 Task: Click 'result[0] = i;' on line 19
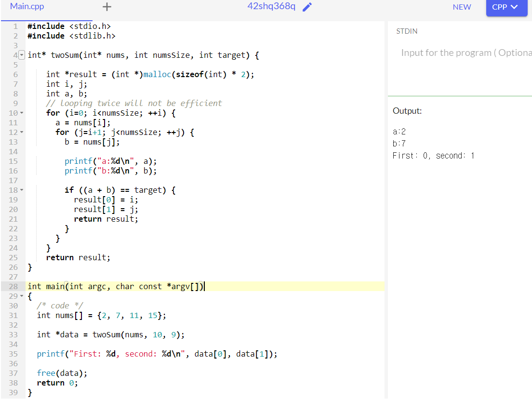[106, 200]
